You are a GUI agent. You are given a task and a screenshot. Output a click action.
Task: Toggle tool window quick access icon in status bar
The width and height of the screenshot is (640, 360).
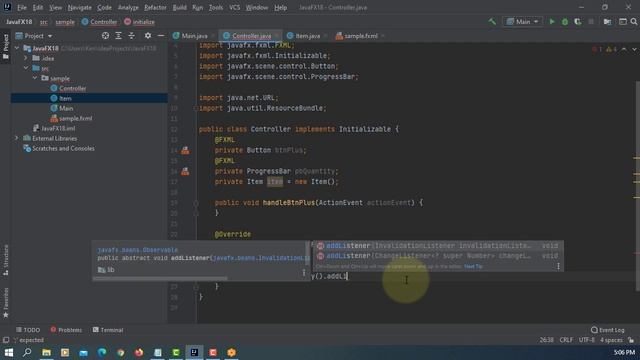pyautogui.click(x=6, y=340)
